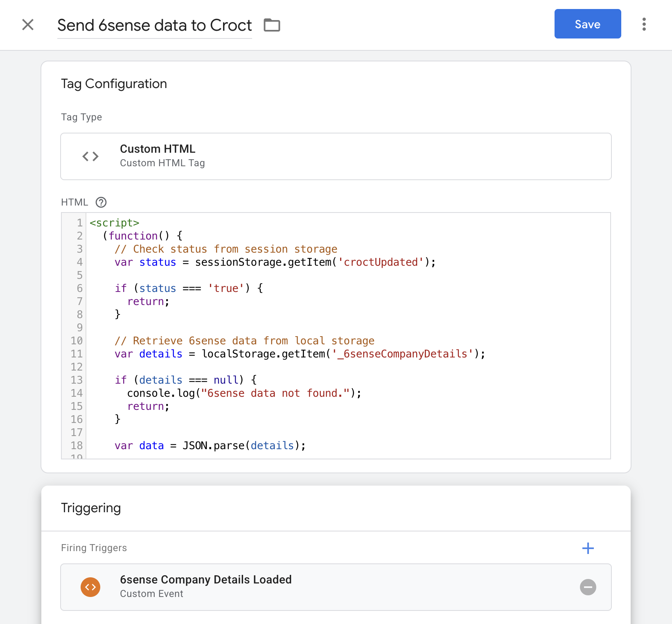Click the comment 'Retrieve 6sense data from local storage'
Screen dimensions: 672x624
(244, 341)
